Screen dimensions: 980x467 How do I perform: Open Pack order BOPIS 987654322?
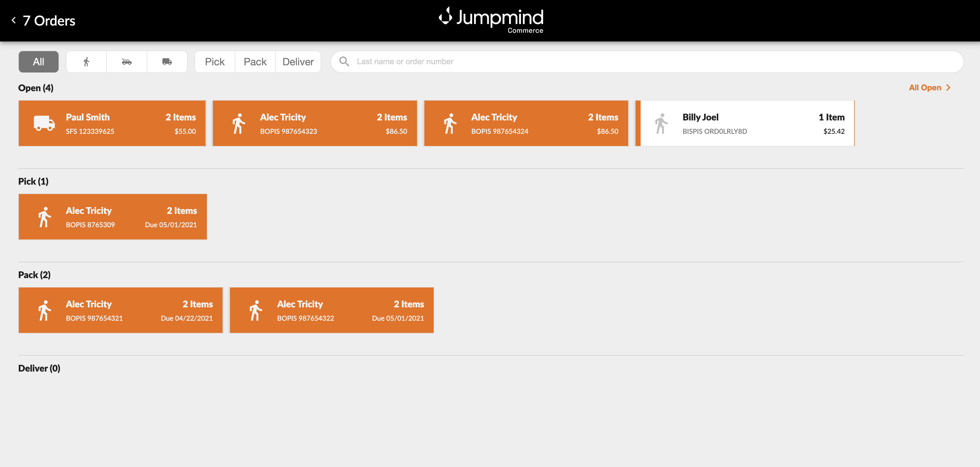coord(331,310)
